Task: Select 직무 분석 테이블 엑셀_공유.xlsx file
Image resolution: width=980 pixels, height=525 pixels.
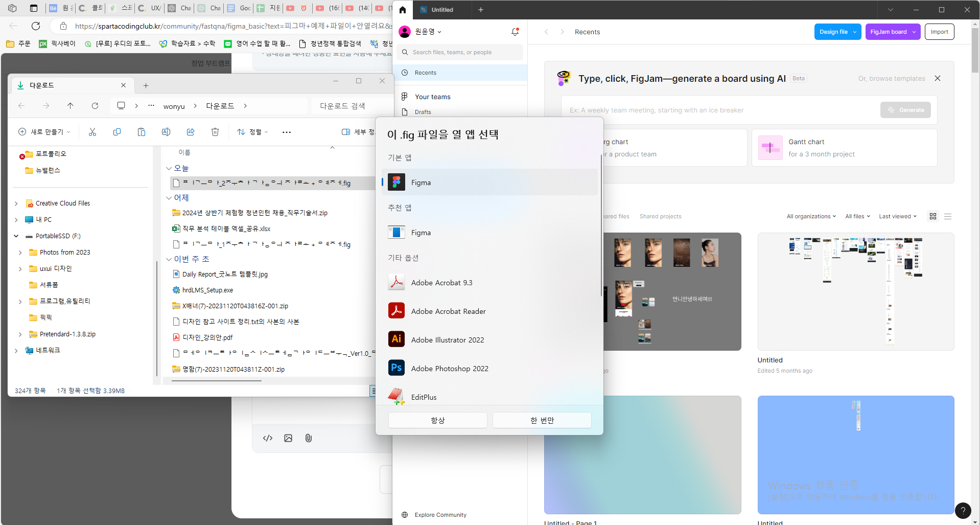Action: click(x=226, y=229)
